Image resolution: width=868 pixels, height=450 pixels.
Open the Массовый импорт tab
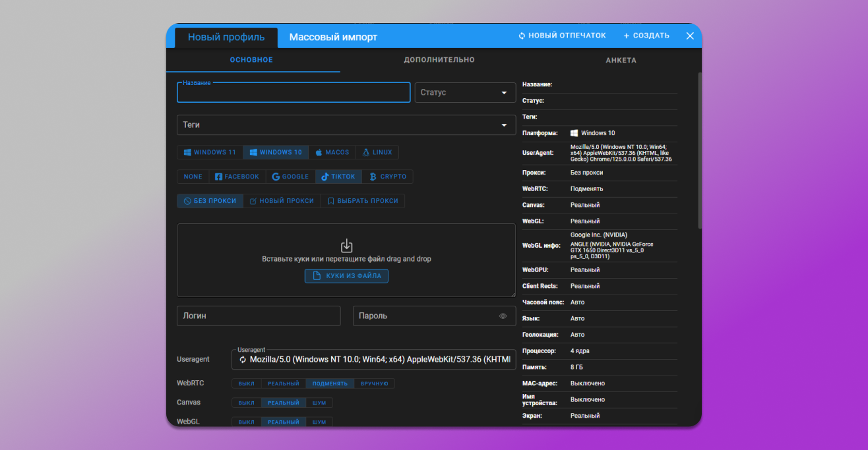[x=333, y=38]
